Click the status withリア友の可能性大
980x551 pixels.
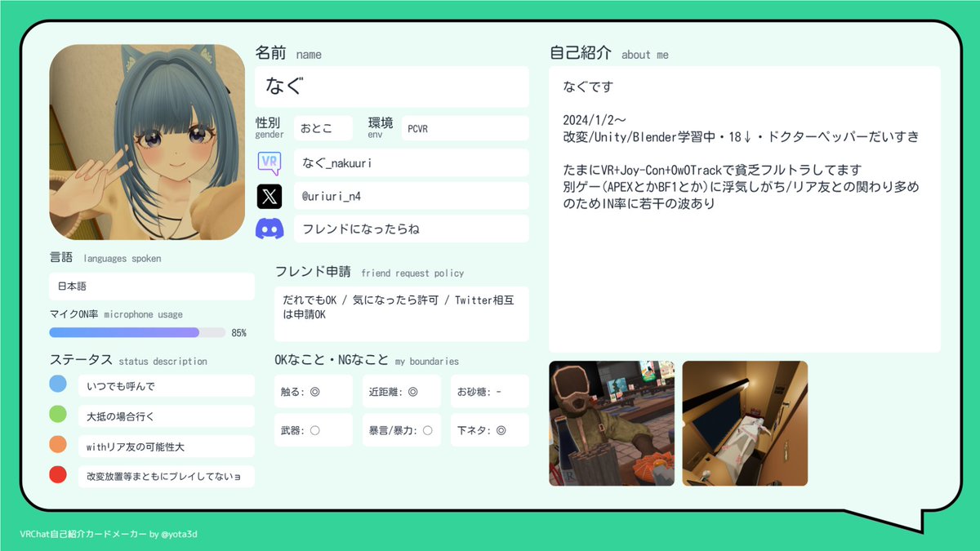167,447
